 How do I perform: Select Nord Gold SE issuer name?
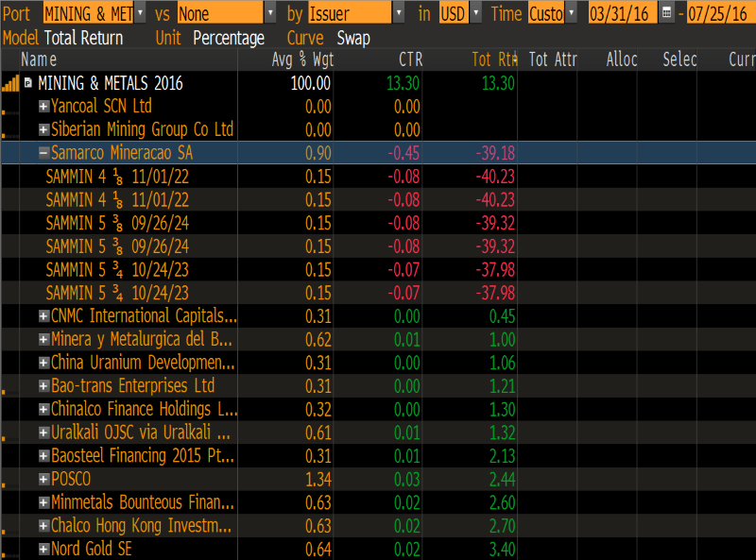pyautogui.click(x=92, y=549)
